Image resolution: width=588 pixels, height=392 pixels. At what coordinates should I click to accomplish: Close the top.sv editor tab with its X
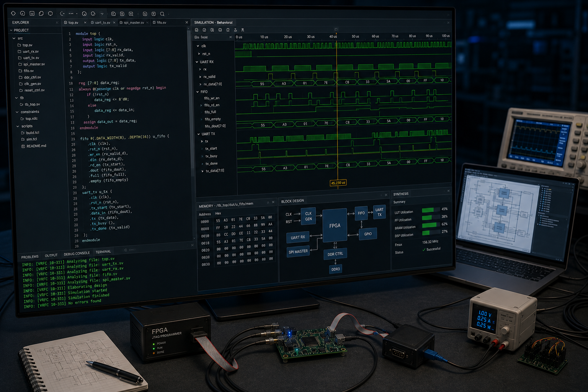pos(86,23)
